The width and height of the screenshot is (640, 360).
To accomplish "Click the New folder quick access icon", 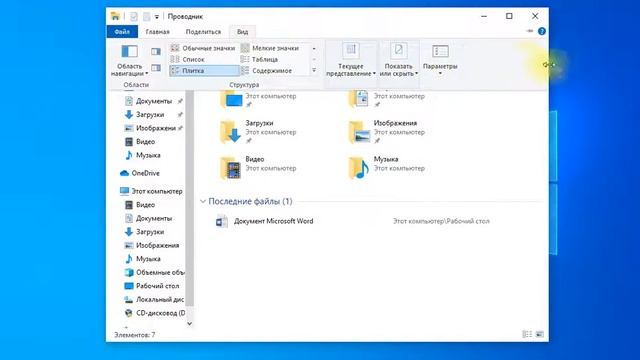I will tap(146, 16).
